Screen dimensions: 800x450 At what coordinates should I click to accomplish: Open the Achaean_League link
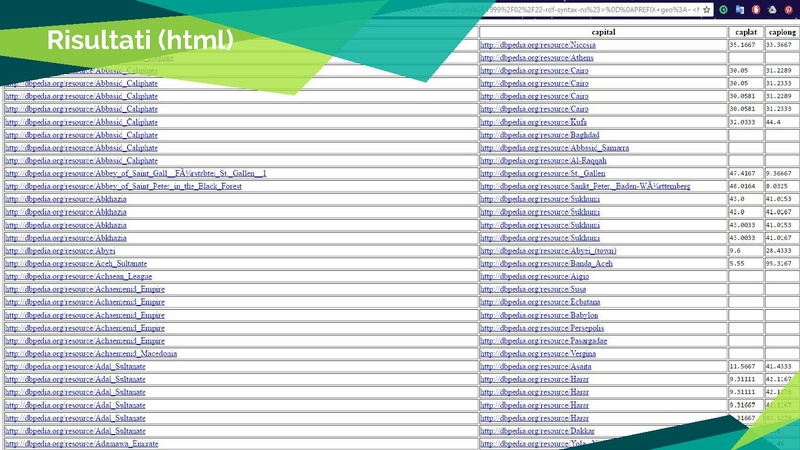[79, 276]
